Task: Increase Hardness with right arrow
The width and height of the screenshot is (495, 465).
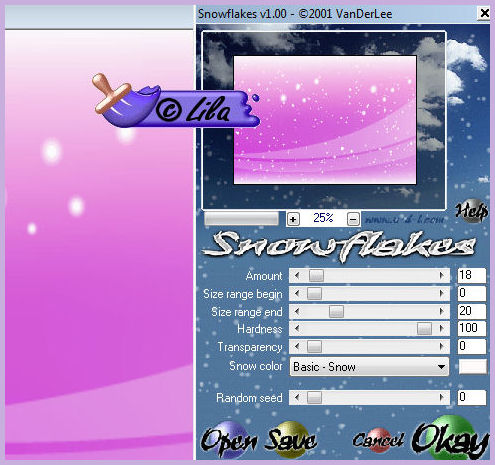Action: click(x=442, y=329)
